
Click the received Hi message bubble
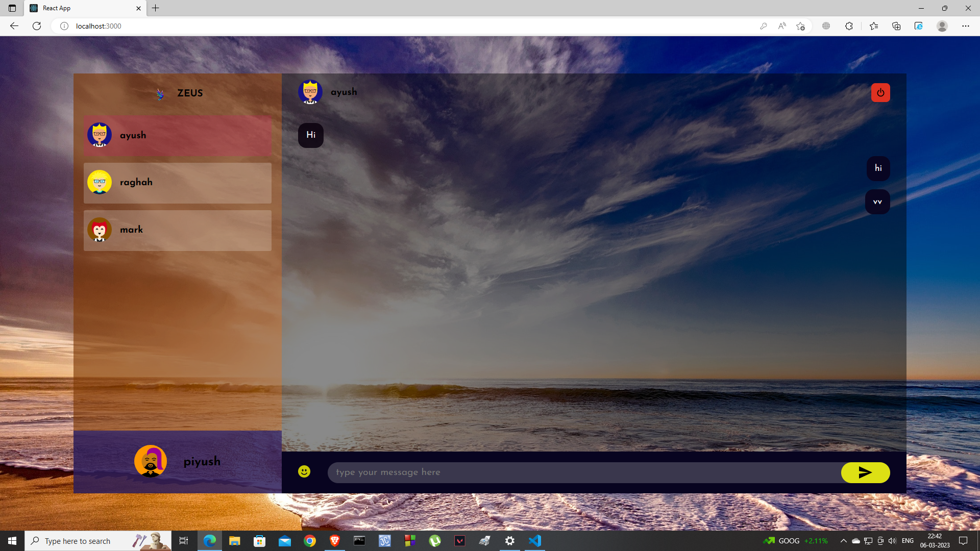[310, 135]
